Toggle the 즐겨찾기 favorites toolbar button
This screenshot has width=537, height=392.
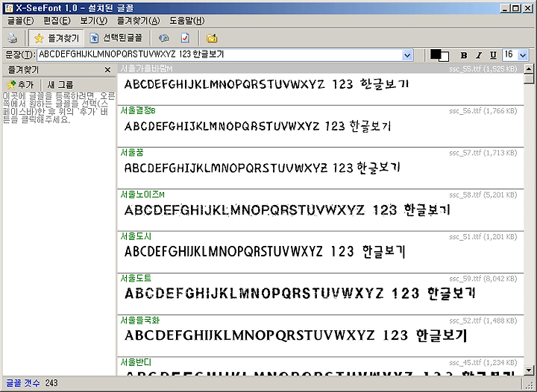click(56, 38)
